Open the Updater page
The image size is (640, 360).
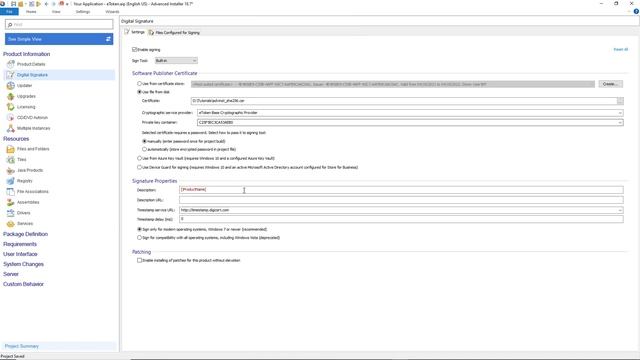tap(24, 86)
